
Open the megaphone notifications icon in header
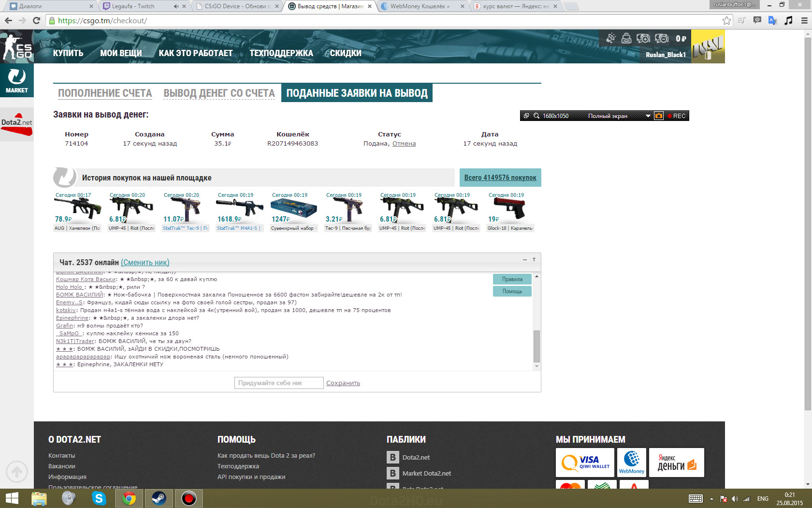(x=611, y=38)
